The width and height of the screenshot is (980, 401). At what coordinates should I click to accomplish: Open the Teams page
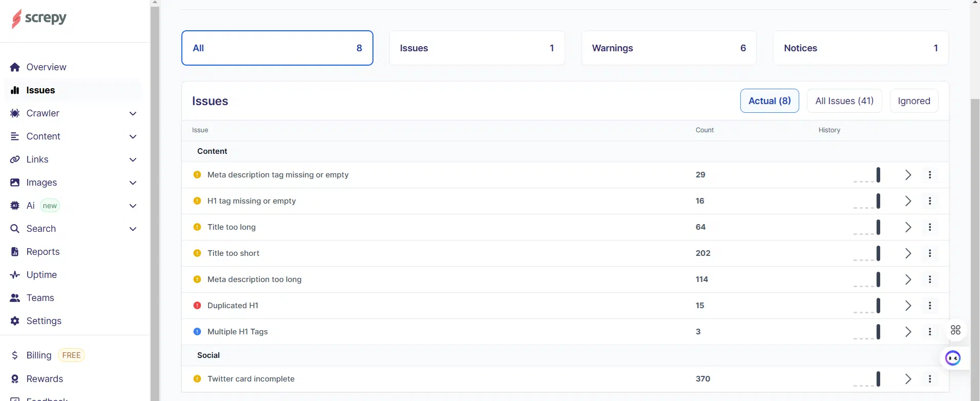40,298
